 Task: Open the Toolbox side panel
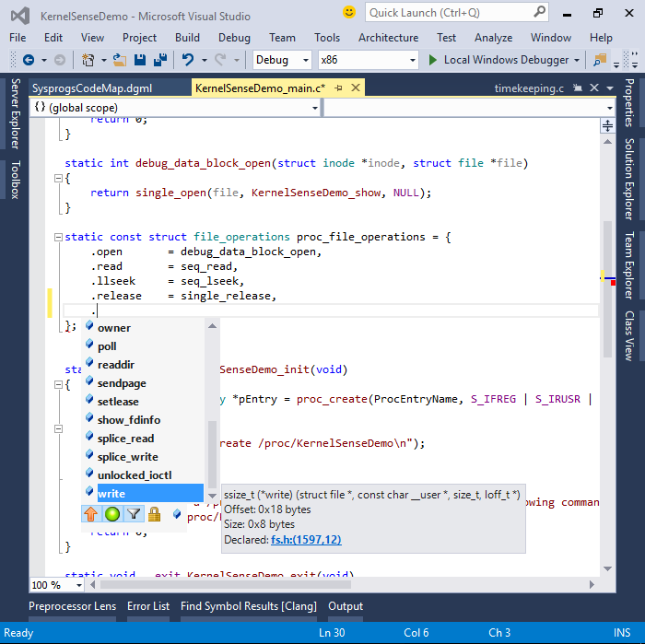coord(16,180)
